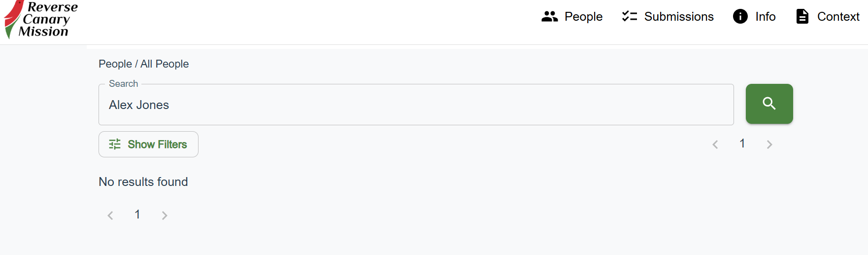Click the People / All People breadcrumb
The height and width of the screenshot is (255, 868).
143,64
